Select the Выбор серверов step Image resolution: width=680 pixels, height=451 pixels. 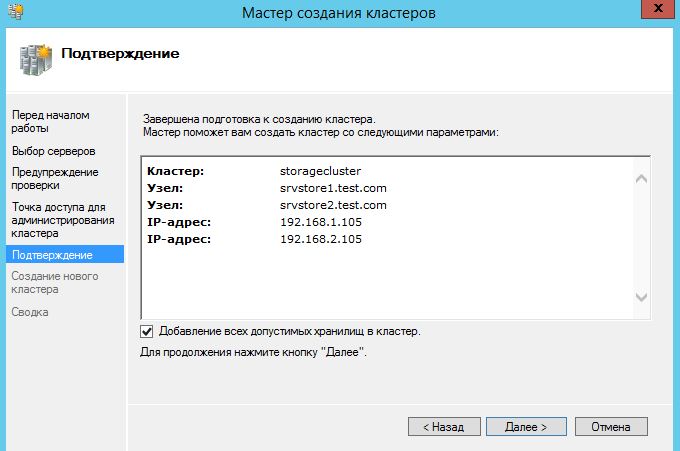point(53,150)
